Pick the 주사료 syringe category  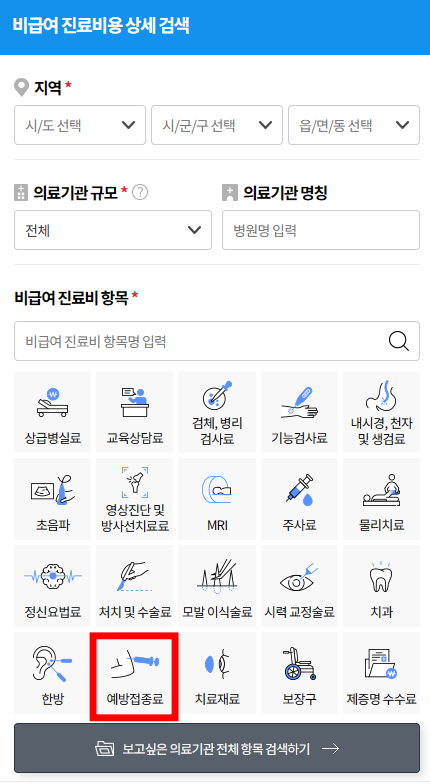tap(299, 499)
